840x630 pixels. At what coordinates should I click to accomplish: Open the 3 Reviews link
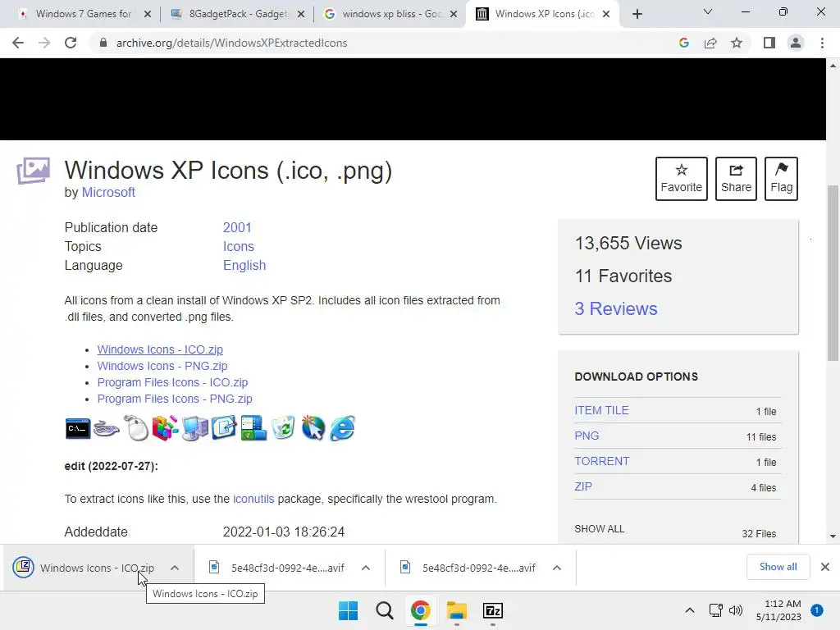[616, 308]
